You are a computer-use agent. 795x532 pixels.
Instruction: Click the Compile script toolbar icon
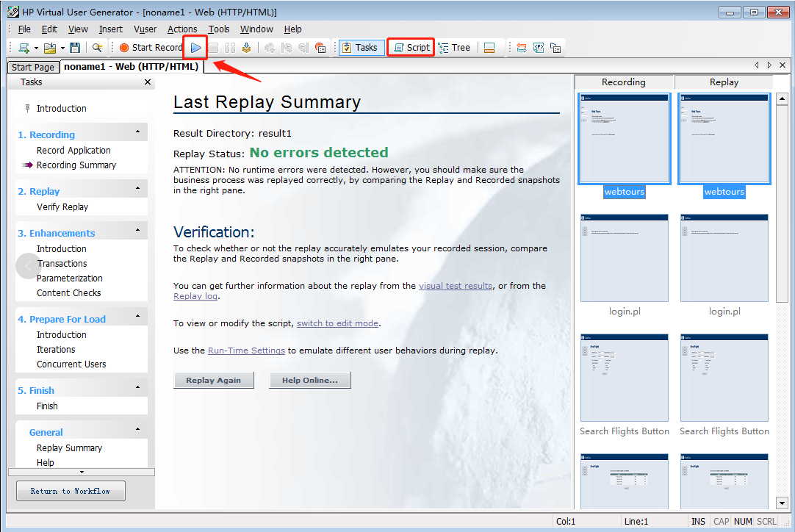click(x=246, y=48)
